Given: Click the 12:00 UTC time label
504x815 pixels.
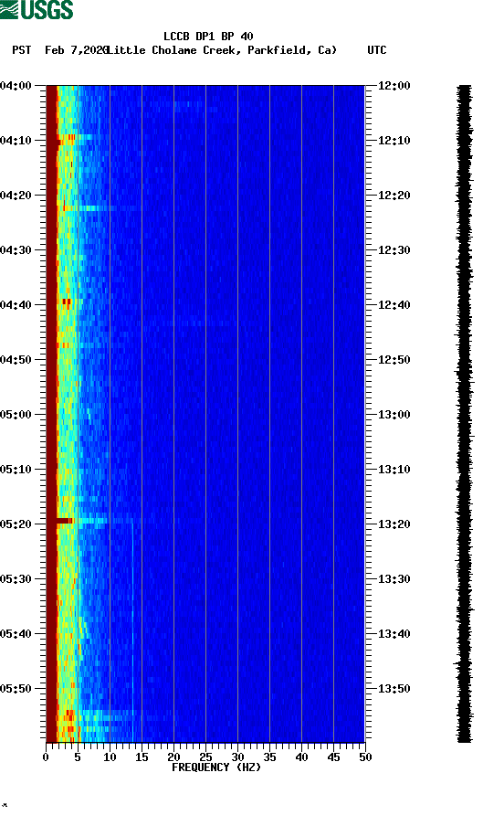Looking at the screenshot, I should (x=394, y=86).
